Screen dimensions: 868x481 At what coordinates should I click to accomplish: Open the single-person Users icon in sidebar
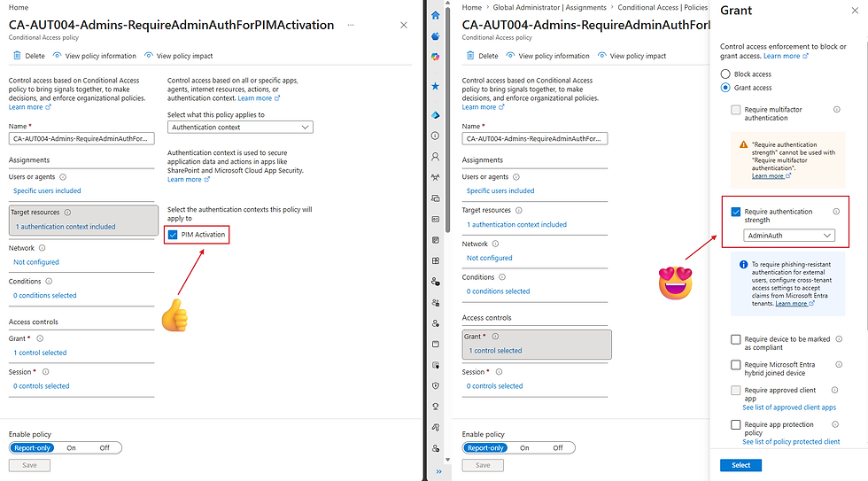tap(436, 157)
